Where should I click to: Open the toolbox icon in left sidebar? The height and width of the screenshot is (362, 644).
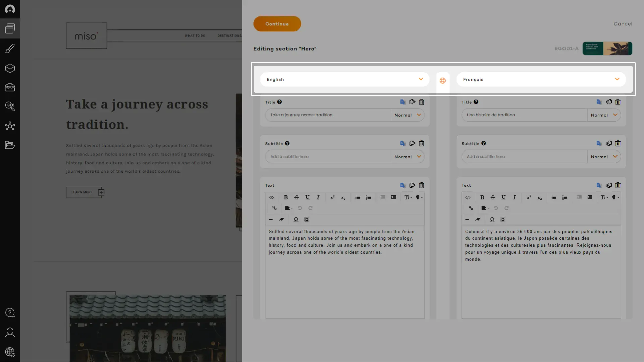coord(10,87)
